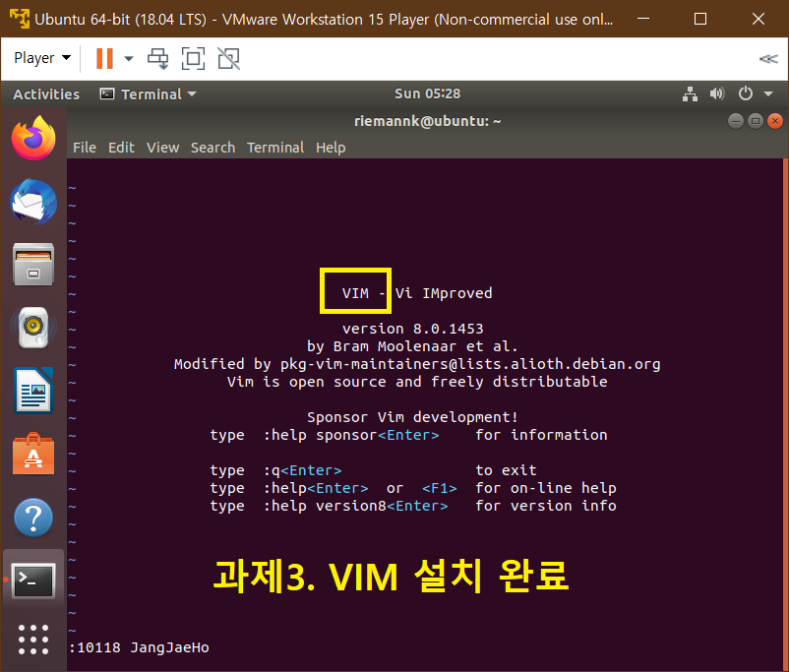Image resolution: width=789 pixels, height=672 pixels.
Task: Open the clock showing Sun 05:28
Action: point(427,93)
